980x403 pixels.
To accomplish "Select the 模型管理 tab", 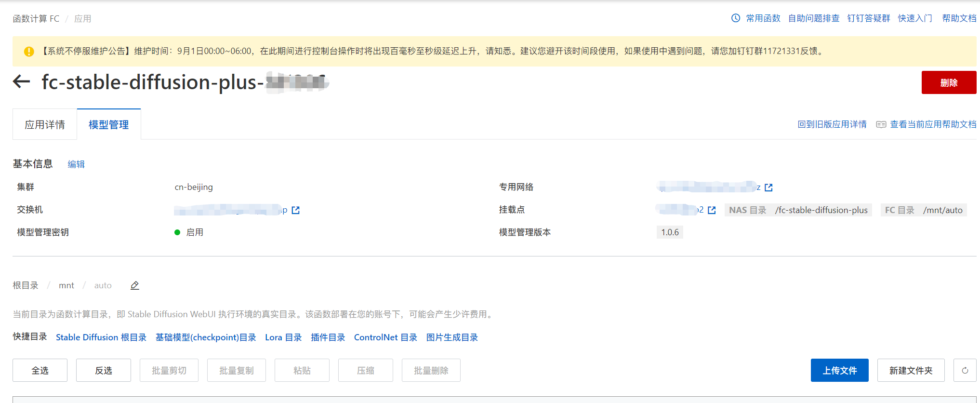I will (x=109, y=124).
